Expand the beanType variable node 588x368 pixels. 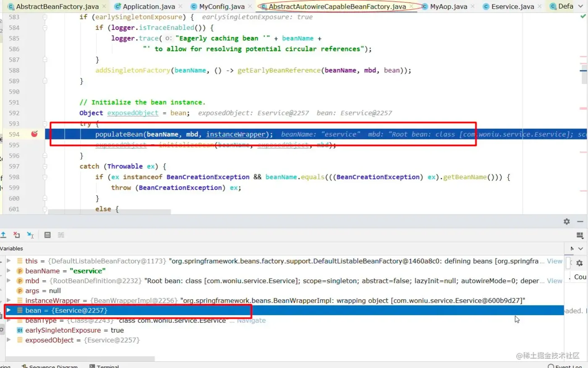point(8,320)
